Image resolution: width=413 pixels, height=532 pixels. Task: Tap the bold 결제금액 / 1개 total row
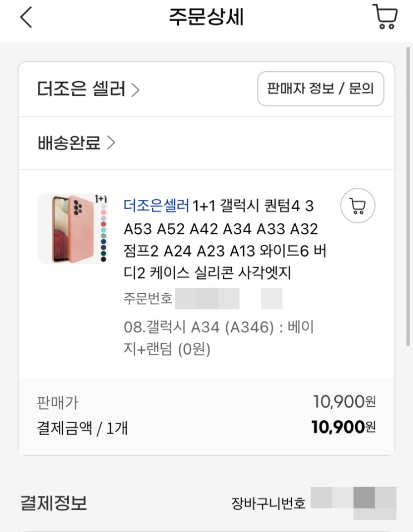point(206,427)
